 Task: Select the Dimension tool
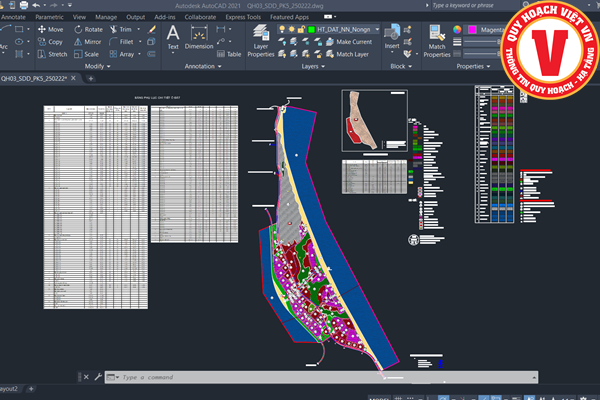199,38
